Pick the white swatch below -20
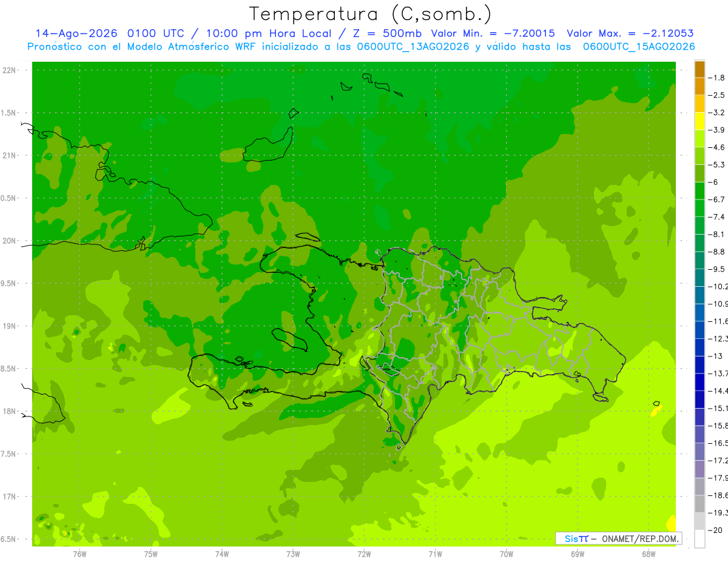 pyautogui.click(x=699, y=538)
